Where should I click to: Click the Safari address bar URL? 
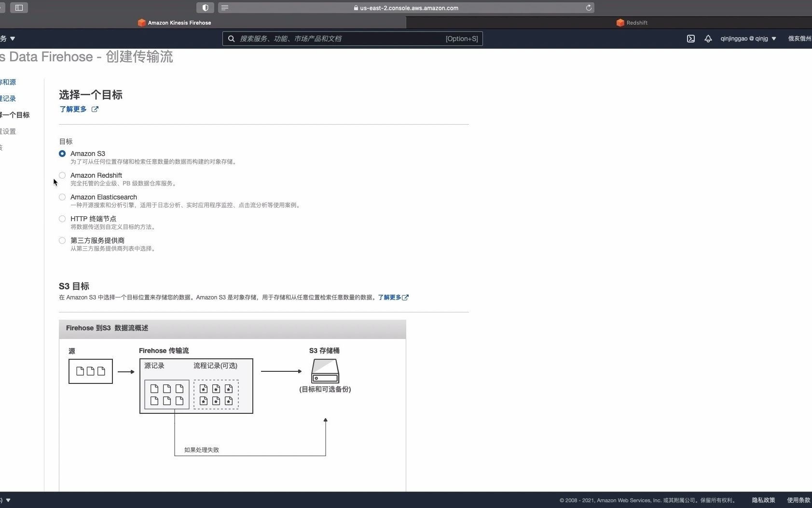409,8
